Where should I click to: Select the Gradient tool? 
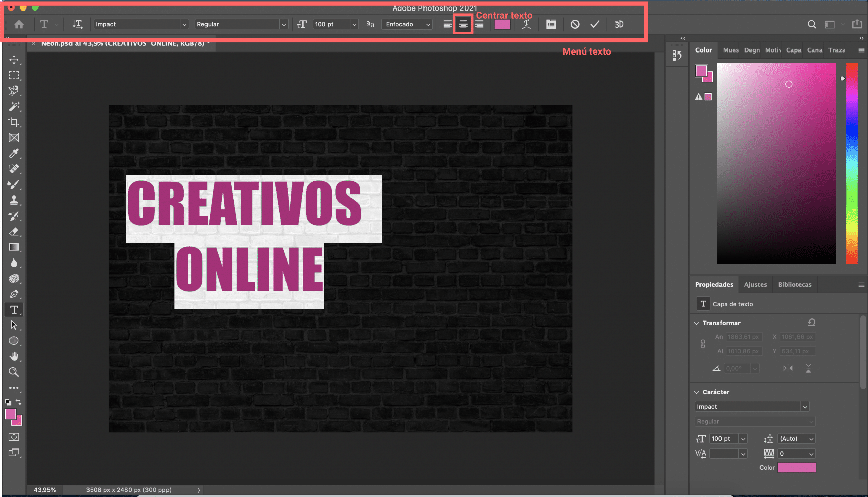(x=14, y=247)
